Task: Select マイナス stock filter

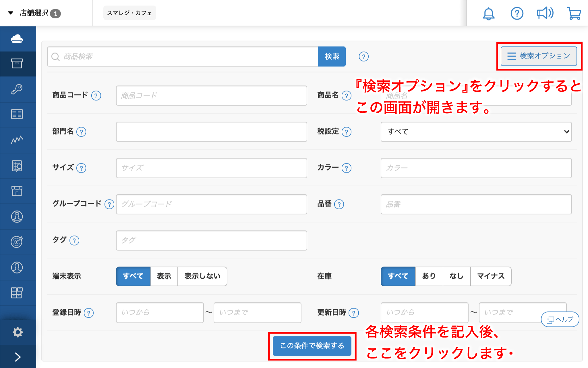Action: [491, 276]
